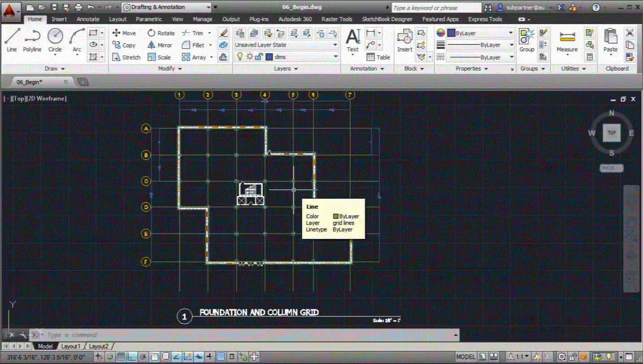The width and height of the screenshot is (643, 364).
Task: Select the Circle tool
Action: click(x=55, y=40)
